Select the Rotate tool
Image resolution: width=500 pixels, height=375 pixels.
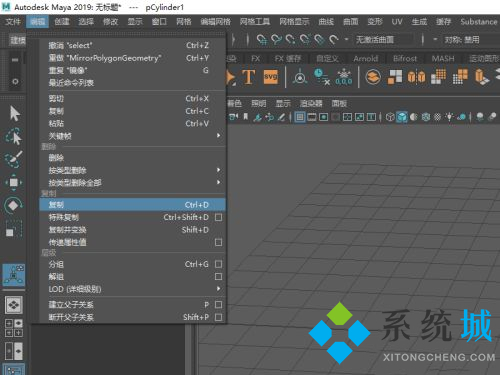coord(13,205)
